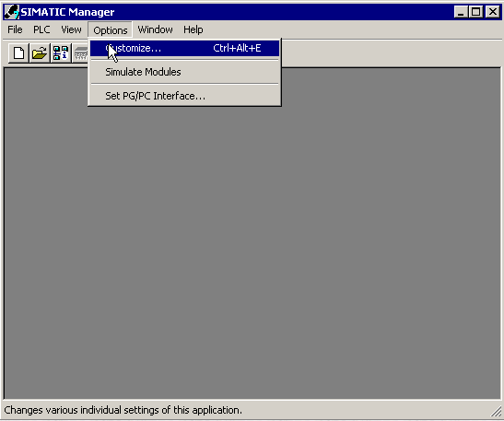Close the Options menu from the menu bar
504x421 pixels.
click(x=111, y=29)
